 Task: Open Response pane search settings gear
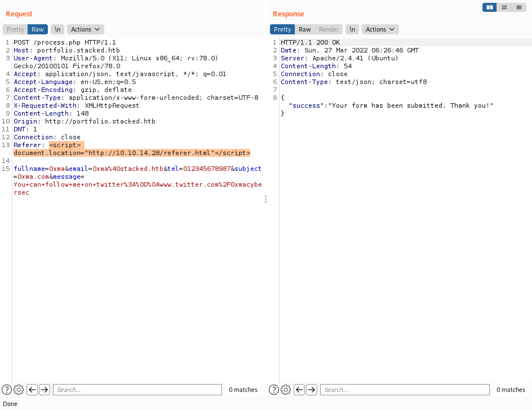(x=286, y=390)
